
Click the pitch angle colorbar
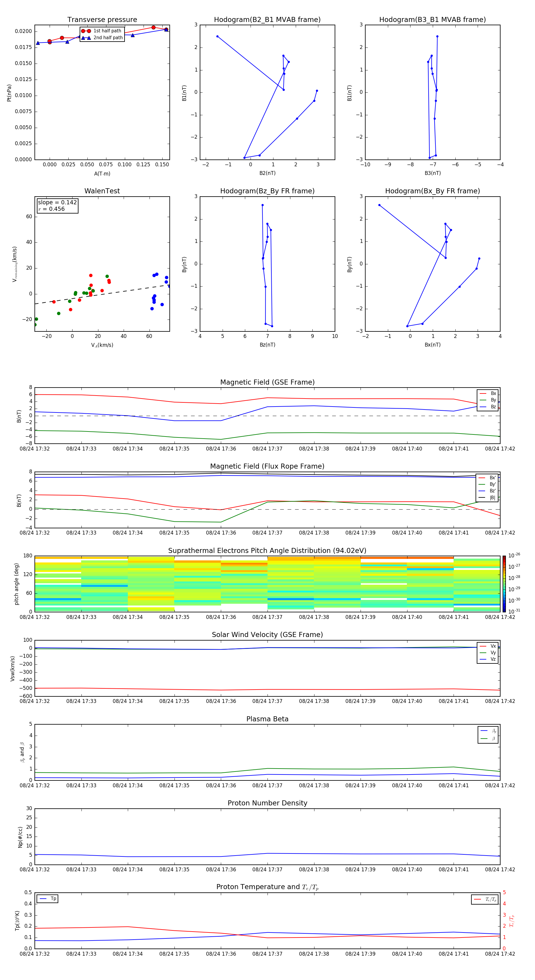click(x=504, y=584)
